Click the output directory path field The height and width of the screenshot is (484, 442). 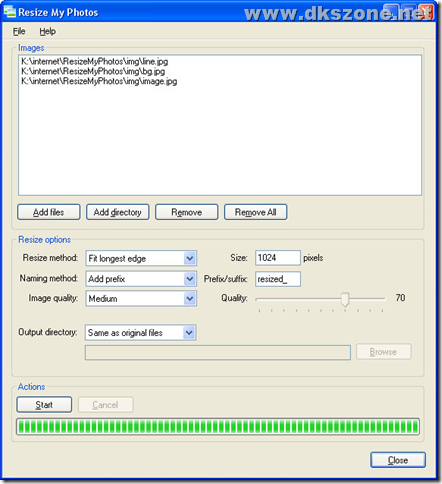(218, 353)
